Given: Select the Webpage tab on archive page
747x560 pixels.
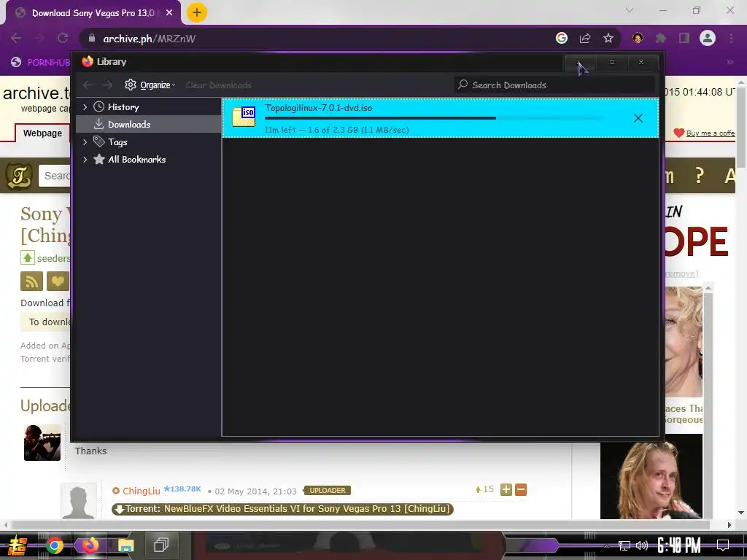Looking at the screenshot, I should click(42, 133).
